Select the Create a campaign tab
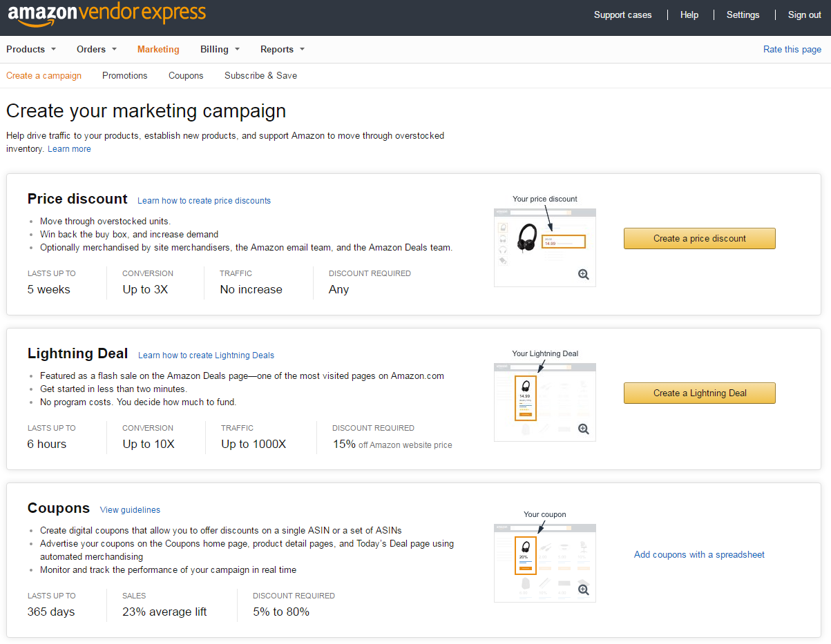This screenshot has height=644, width=831. (x=44, y=75)
